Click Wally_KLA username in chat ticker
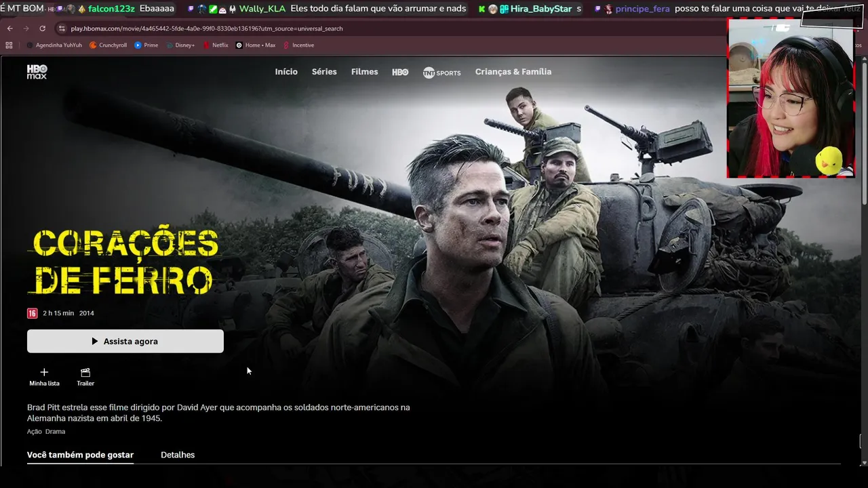The width and height of the screenshot is (868, 488). point(262,9)
